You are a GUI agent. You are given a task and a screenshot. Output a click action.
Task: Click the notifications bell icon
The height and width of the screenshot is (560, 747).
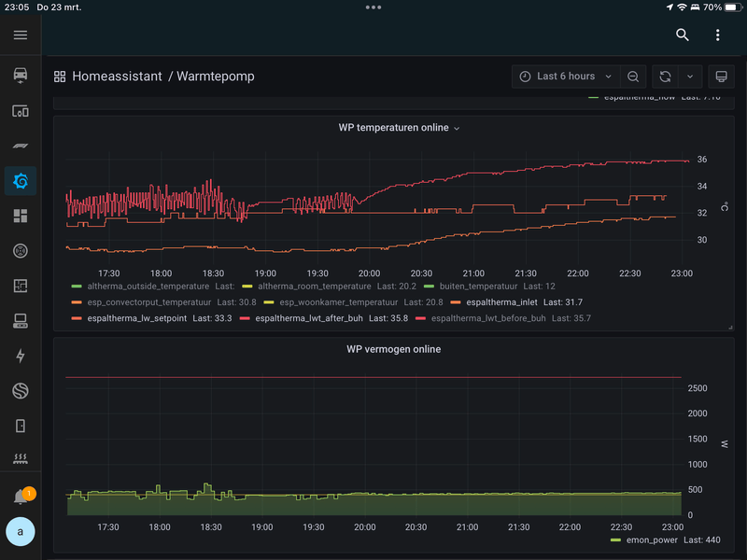click(x=21, y=497)
